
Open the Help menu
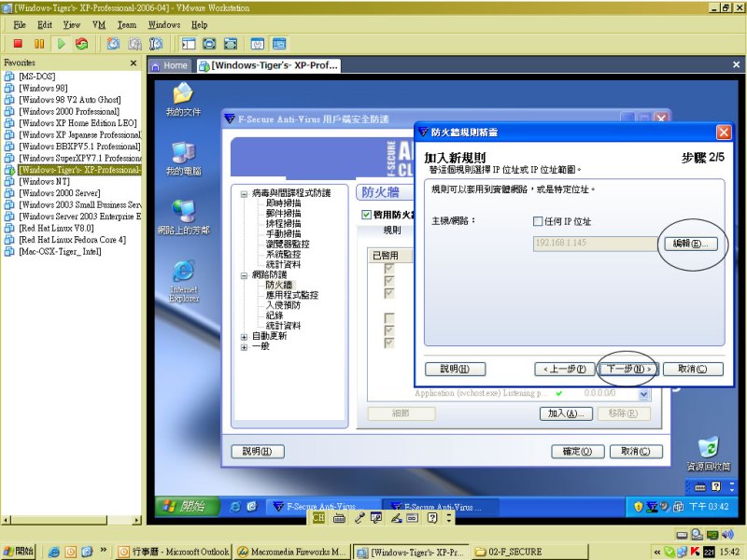(200, 25)
